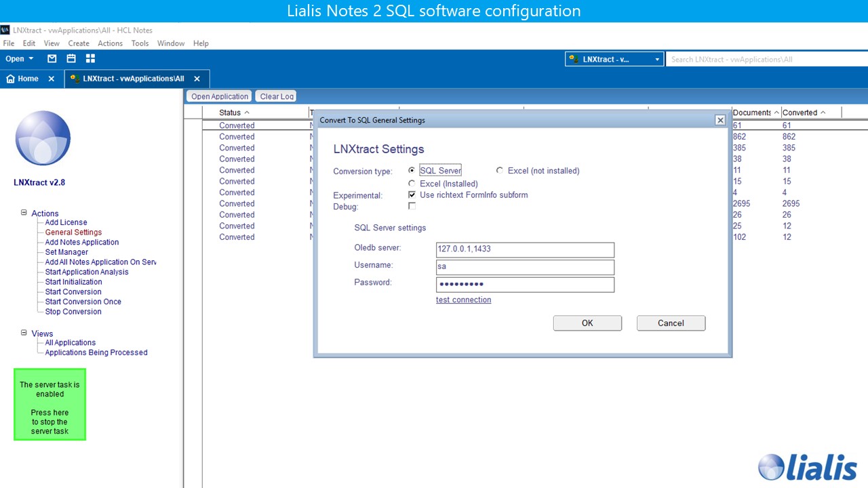
Task: Select Excel (not installed) radio option
Action: (500, 171)
